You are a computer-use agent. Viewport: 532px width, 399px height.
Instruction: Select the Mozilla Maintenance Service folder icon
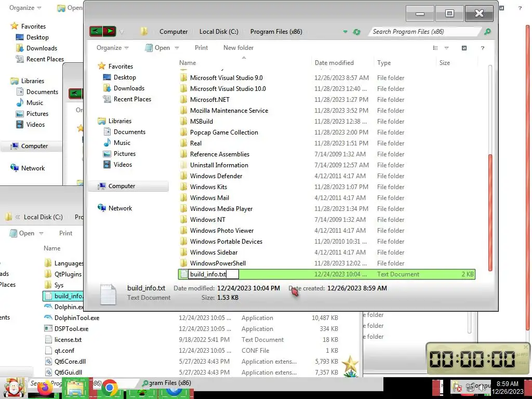(x=183, y=110)
